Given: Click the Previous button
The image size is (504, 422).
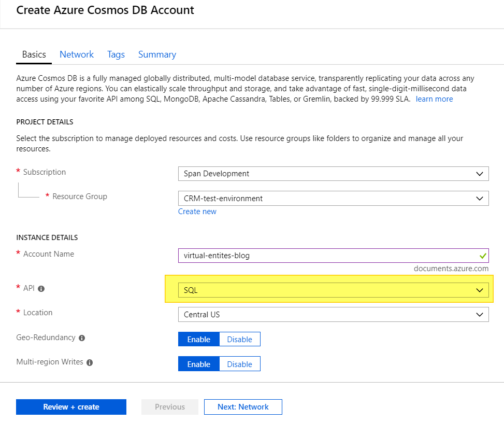Looking at the screenshot, I should [x=170, y=407].
